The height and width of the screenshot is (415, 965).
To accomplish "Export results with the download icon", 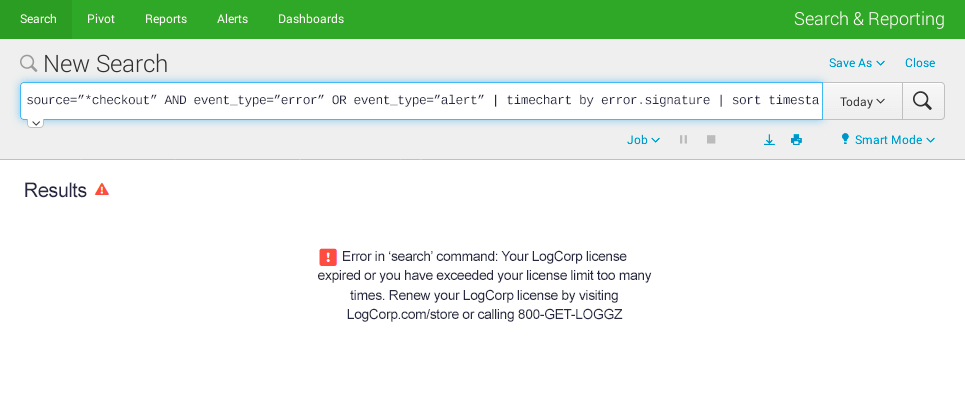I will point(769,140).
